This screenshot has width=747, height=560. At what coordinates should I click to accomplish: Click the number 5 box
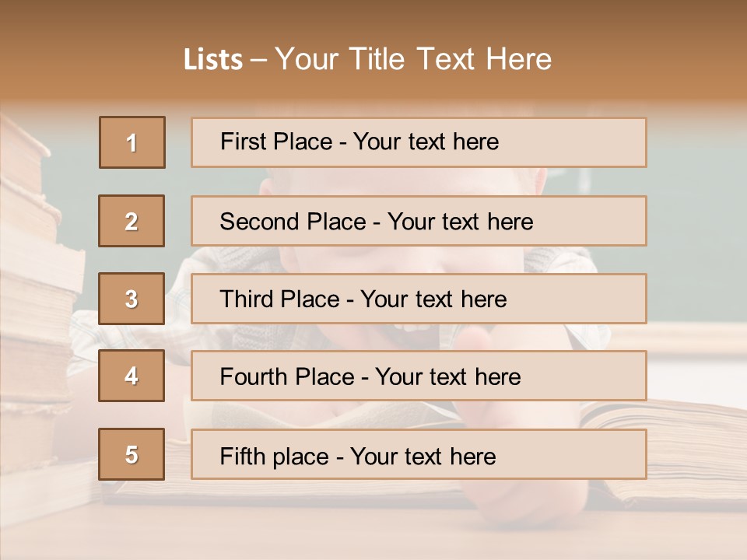coord(132,454)
